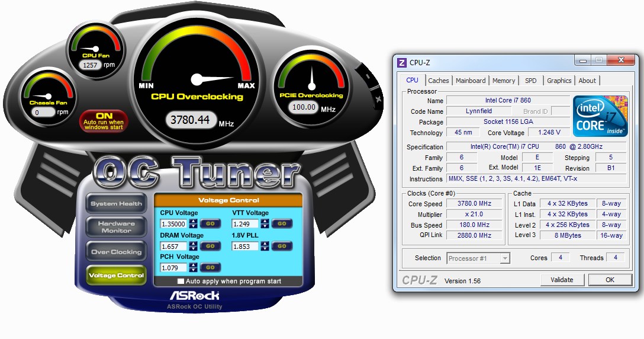Decrease DRAM Voltage with down arrow

click(193, 248)
